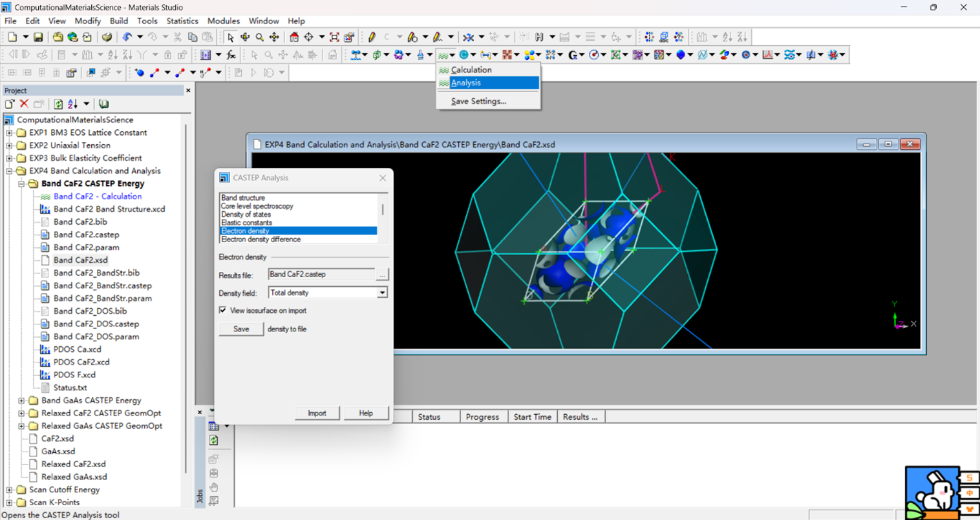
Task: Select the Zoom magnifier tool
Action: point(260,37)
